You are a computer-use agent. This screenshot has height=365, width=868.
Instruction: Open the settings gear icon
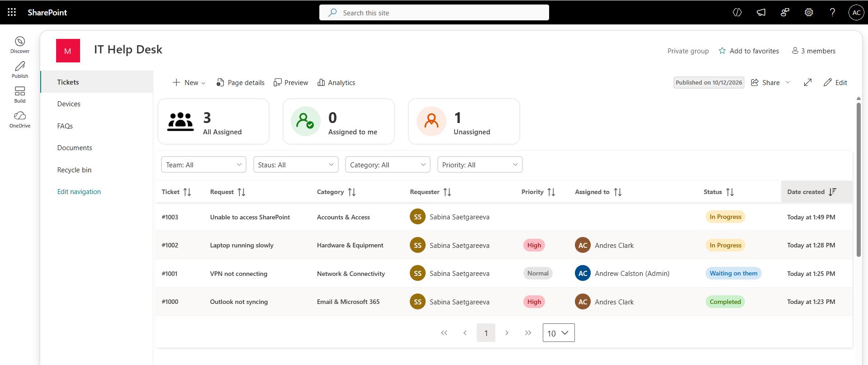[x=809, y=12]
